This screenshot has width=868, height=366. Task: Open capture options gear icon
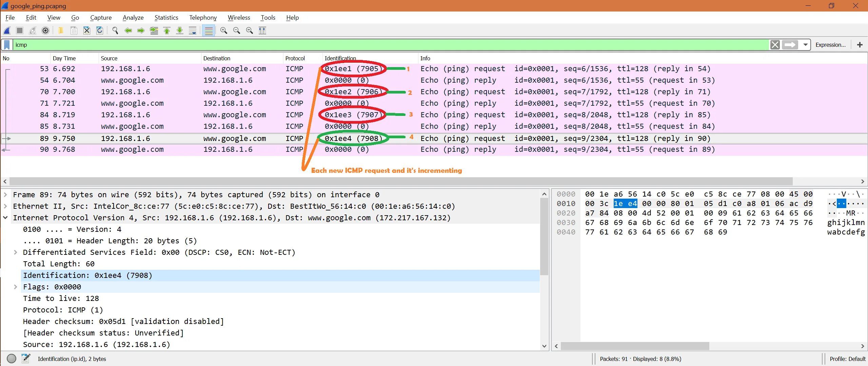point(45,30)
